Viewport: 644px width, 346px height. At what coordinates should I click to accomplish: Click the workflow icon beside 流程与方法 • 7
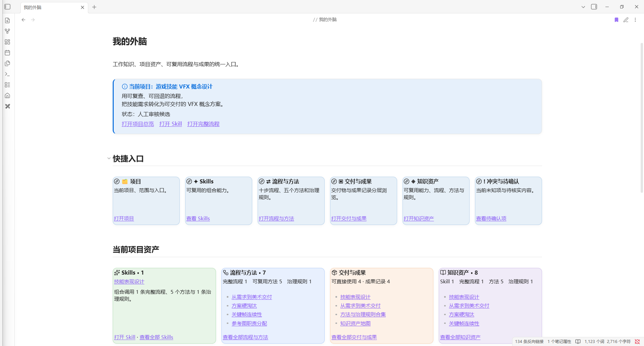(x=226, y=273)
